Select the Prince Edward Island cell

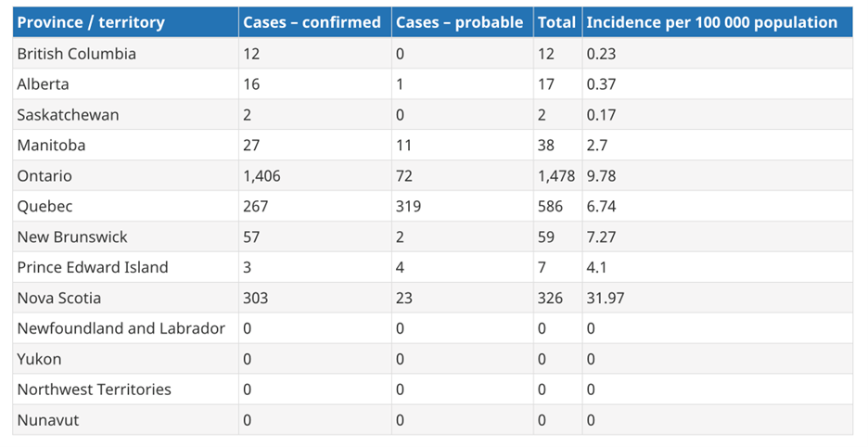[93, 267]
